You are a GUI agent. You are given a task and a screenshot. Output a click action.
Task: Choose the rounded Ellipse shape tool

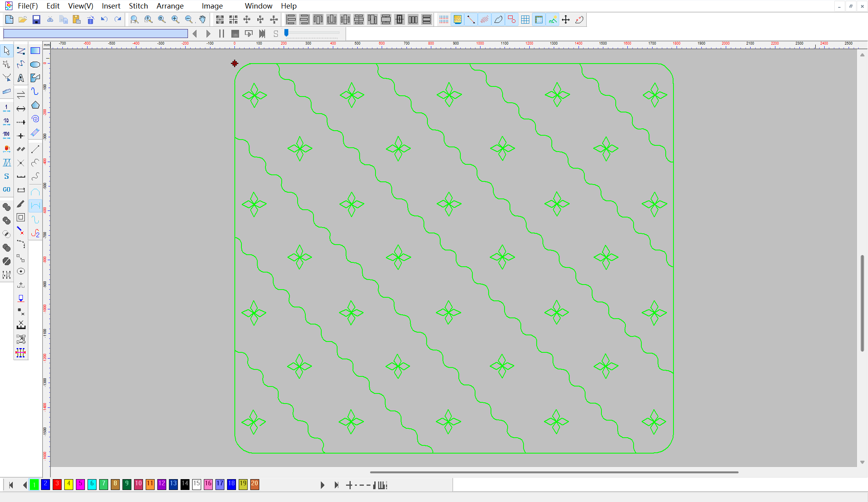pyautogui.click(x=35, y=64)
